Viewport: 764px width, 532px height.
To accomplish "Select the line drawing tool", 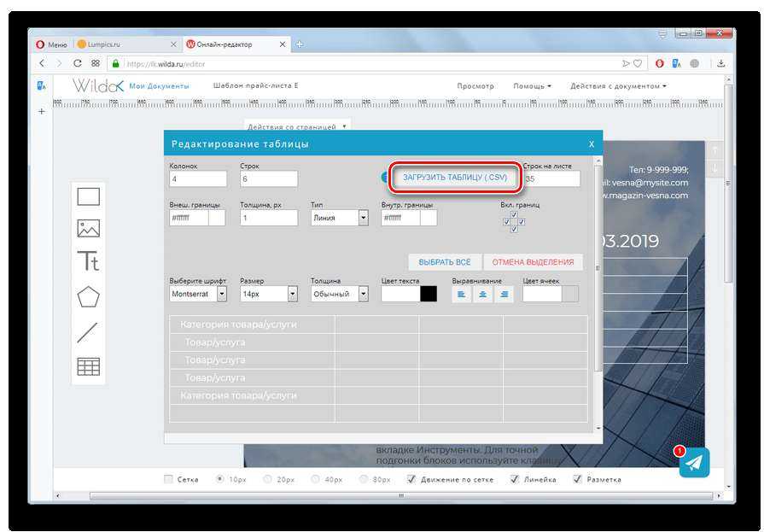I will point(88,332).
